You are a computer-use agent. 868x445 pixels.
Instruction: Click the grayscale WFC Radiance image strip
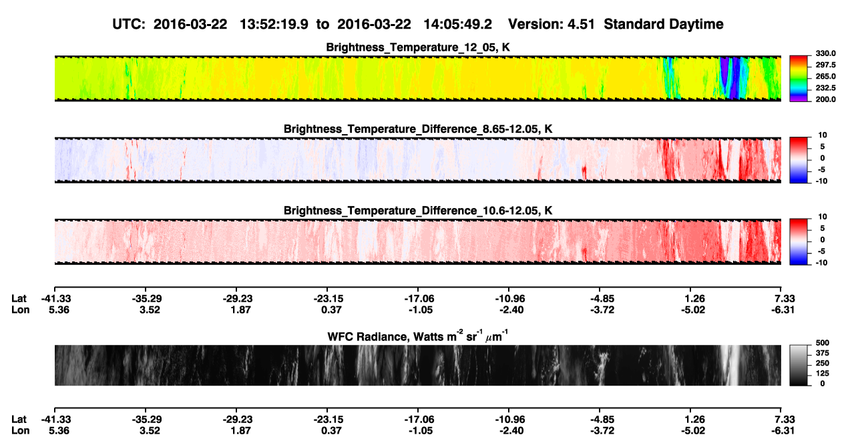(418, 366)
